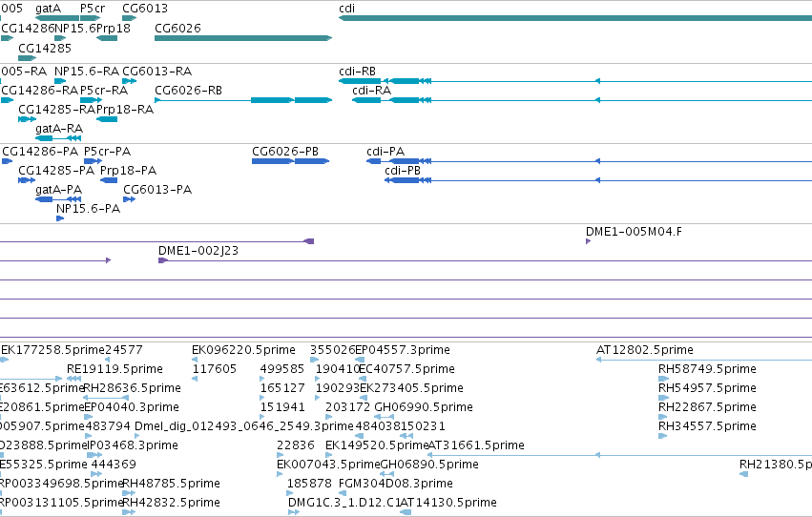Open the RH28636.5prime EST label
The image size is (812, 517).
[x=132, y=388]
